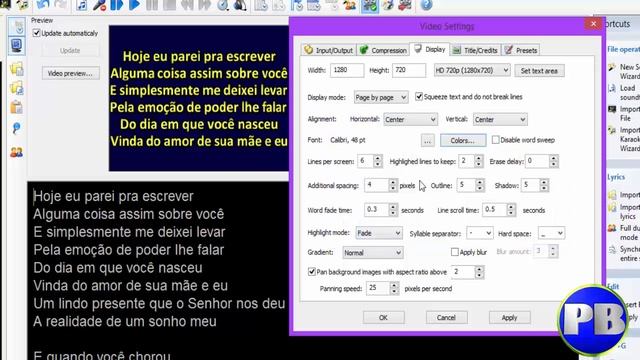Switch to the Input/Output tab
Image resolution: width=640 pixels, height=360 pixels.
pyautogui.click(x=329, y=50)
